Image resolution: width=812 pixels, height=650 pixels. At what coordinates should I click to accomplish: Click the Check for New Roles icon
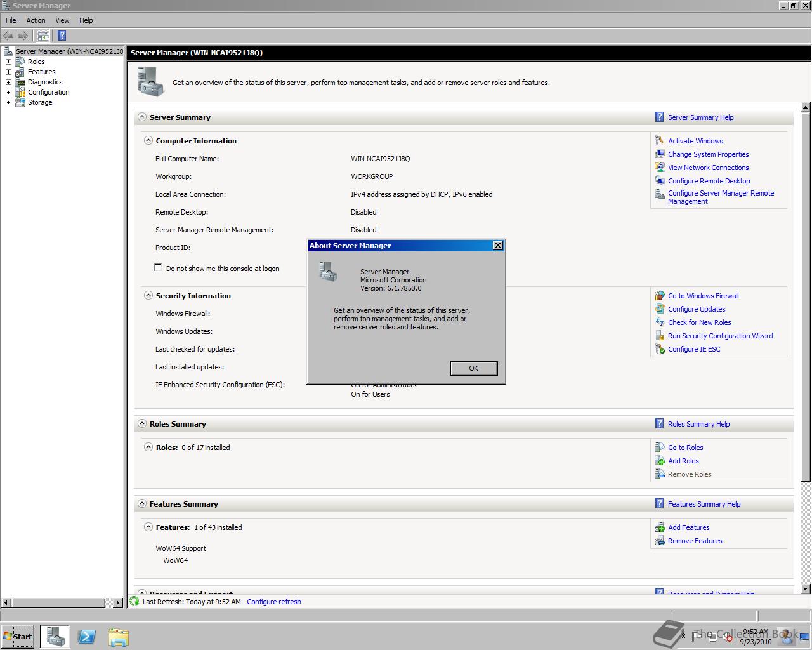click(660, 322)
